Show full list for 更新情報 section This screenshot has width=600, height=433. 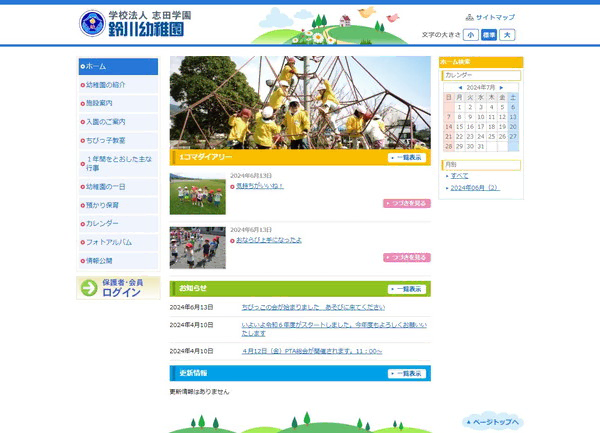click(407, 373)
